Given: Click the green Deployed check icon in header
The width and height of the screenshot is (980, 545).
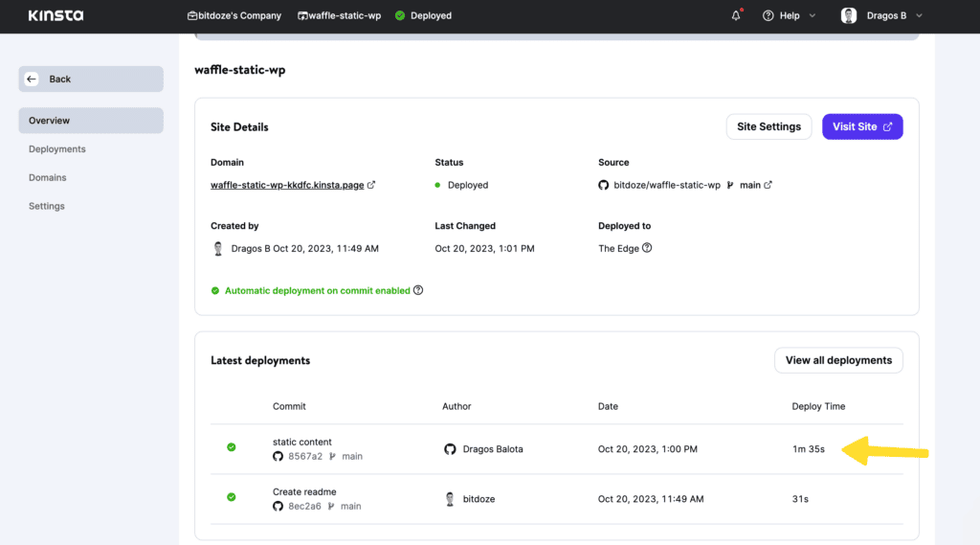Looking at the screenshot, I should [x=400, y=15].
